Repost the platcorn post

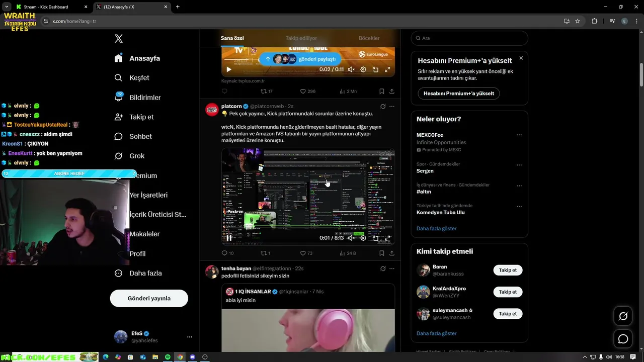[x=265, y=253]
